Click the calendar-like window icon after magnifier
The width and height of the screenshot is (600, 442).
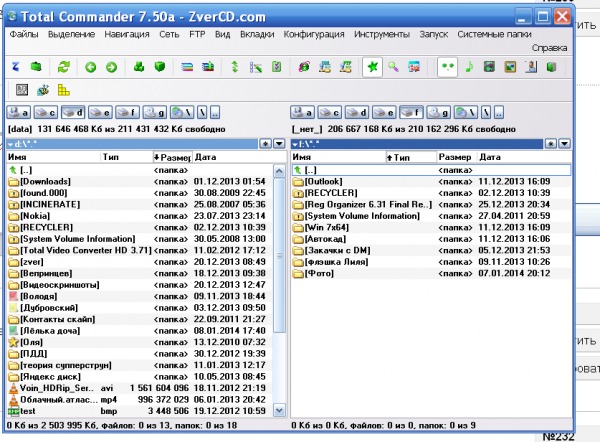coord(414,67)
